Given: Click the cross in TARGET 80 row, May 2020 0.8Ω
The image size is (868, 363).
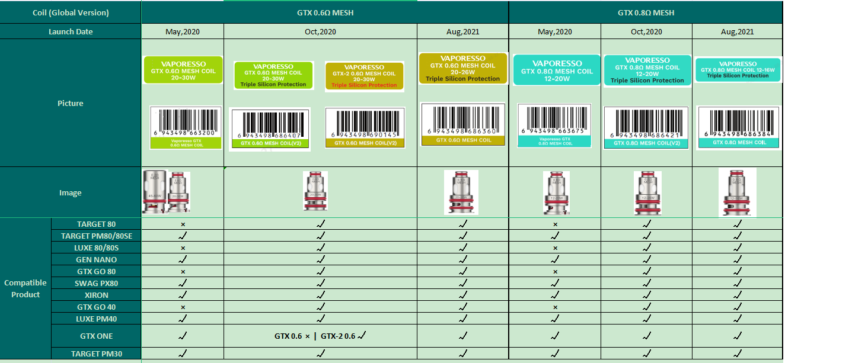Looking at the screenshot, I should click(x=555, y=224).
